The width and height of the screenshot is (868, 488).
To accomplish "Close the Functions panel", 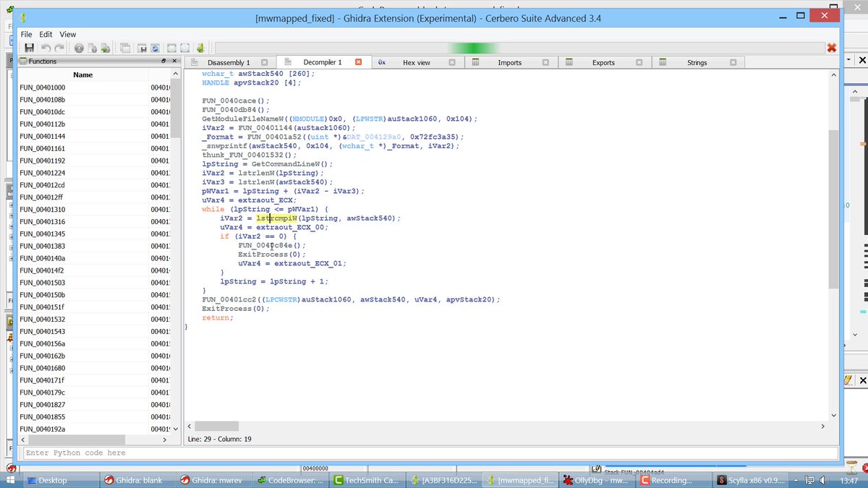I will point(174,61).
